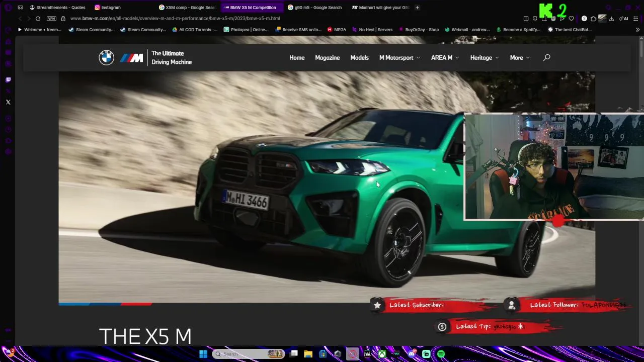Image resolution: width=644 pixels, height=362 pixels.
Task: Open the Windows Start menu
Action: 203,354
